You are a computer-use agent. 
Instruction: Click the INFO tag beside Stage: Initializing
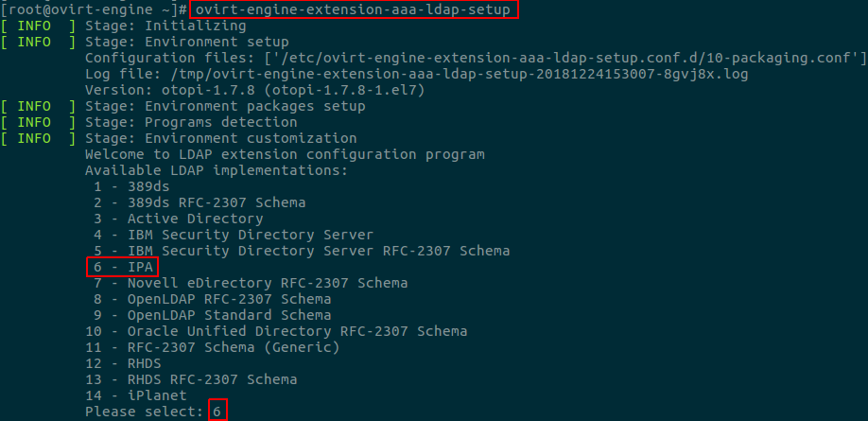pyautogui.click(x=38, y=26)
